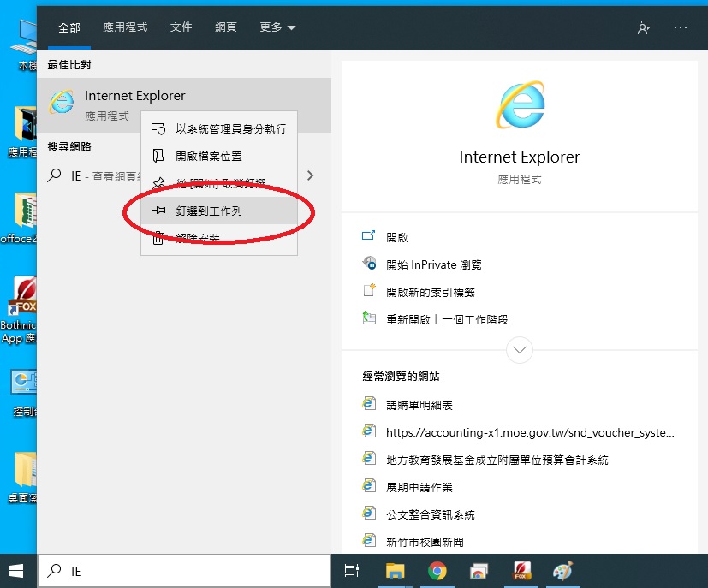Click the IE icon beside 請購單明細表
The height and width of the screenshot is (588, 708).
point(369,403)
